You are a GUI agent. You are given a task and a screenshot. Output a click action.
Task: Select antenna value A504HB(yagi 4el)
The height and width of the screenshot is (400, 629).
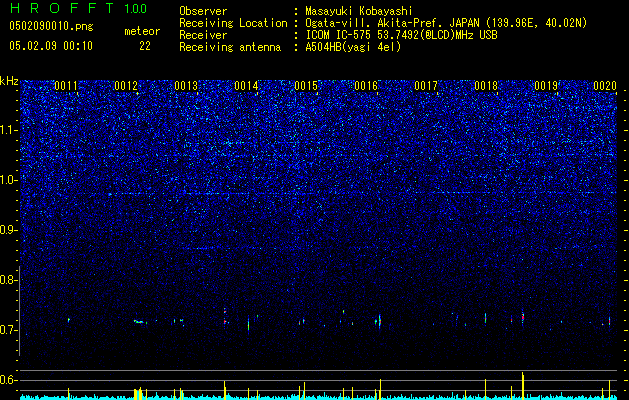[x=353, y=47]
